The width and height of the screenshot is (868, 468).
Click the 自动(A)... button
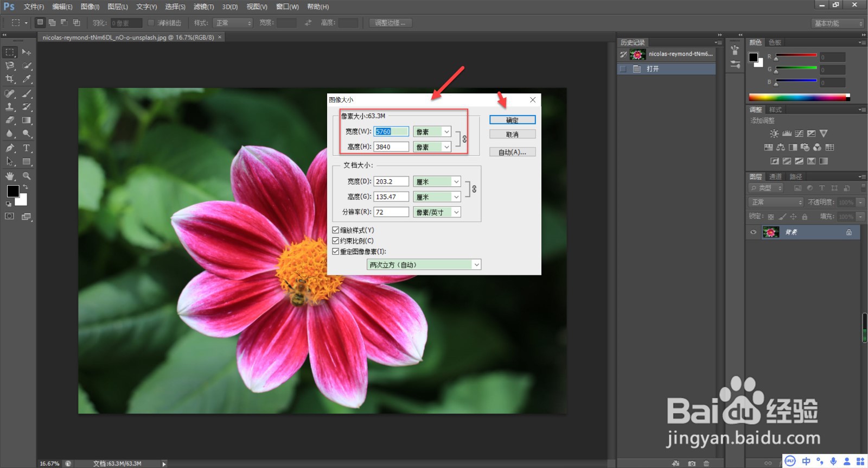point(512,152)
